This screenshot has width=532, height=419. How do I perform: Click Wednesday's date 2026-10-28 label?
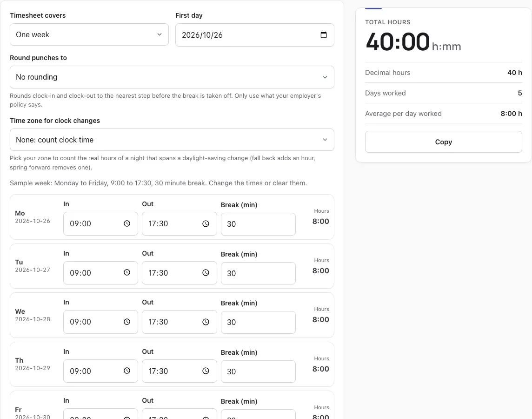point(33,319)
